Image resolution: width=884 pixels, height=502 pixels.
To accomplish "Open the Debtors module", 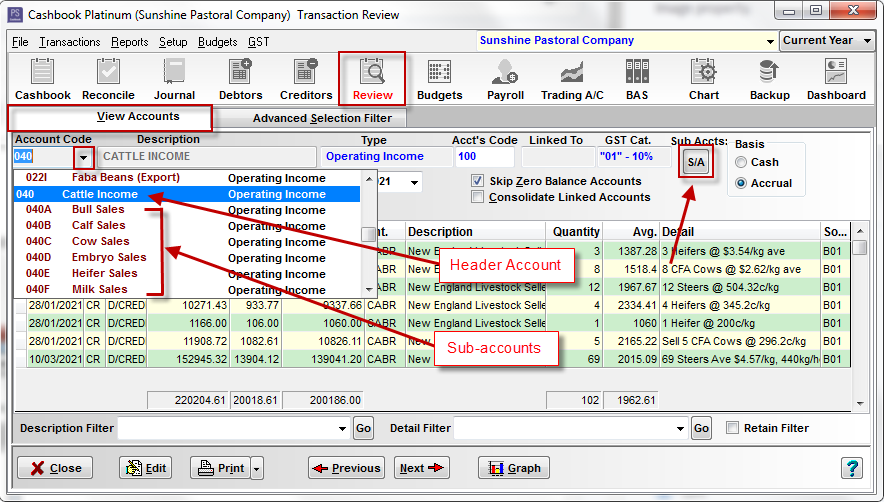I will [x=241, y=80].
